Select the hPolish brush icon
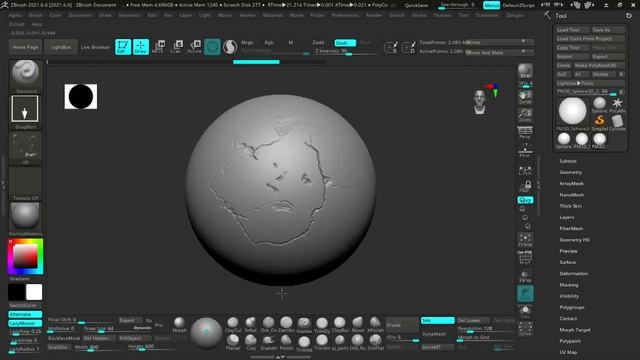This screenshot has height=360, width=640. click(x=375, y=324)
